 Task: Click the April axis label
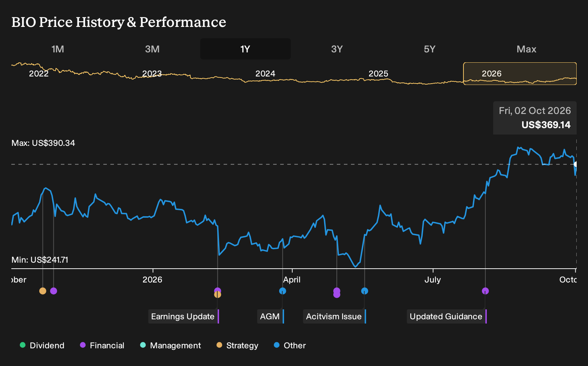click(292, 280)
